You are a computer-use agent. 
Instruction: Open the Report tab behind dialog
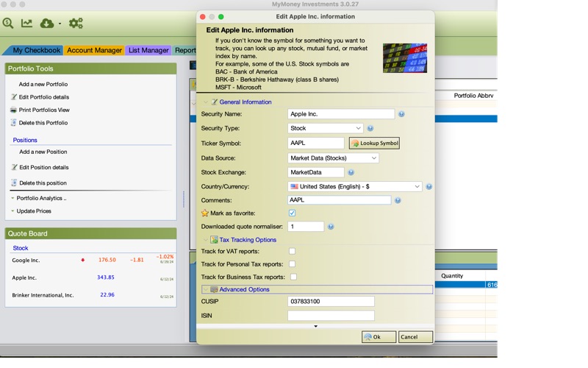coord(185,50)
